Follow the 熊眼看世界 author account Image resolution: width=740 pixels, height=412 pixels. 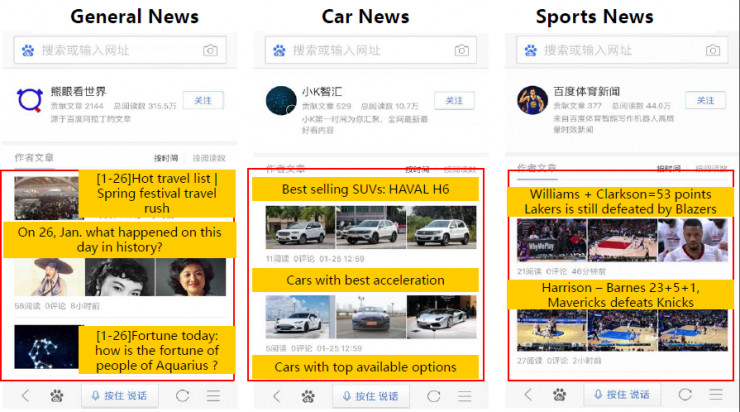pos(203,101)
